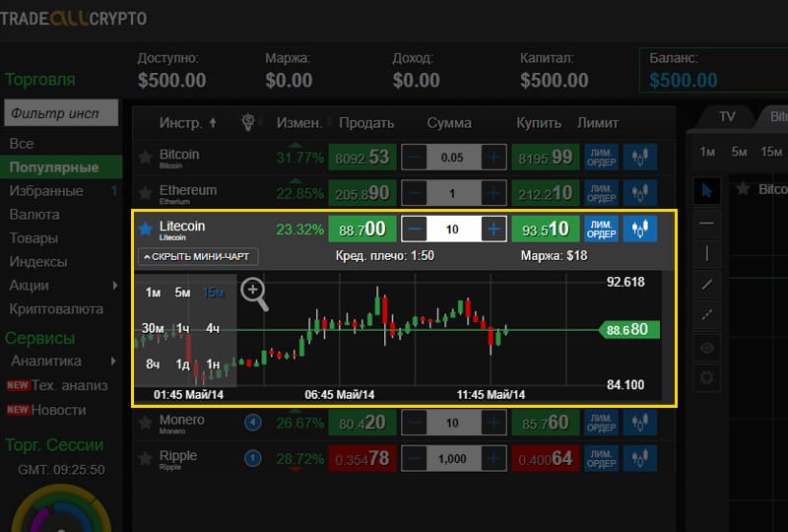Buy Bitcoin at 8195.99
This screenshot has width=788, height=532.
pyautogui.click(x=546, y=158)
